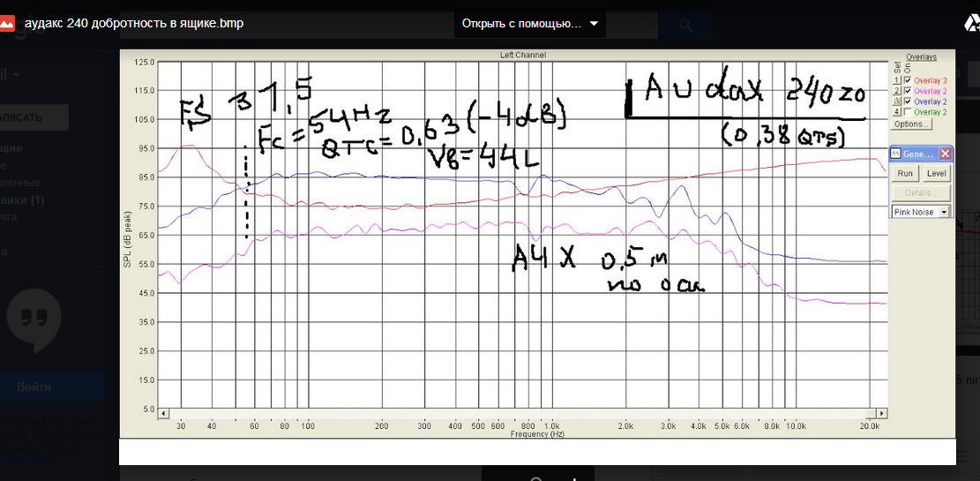
Task: Click the Google Drive icon at top right
Action: point(970,24)
